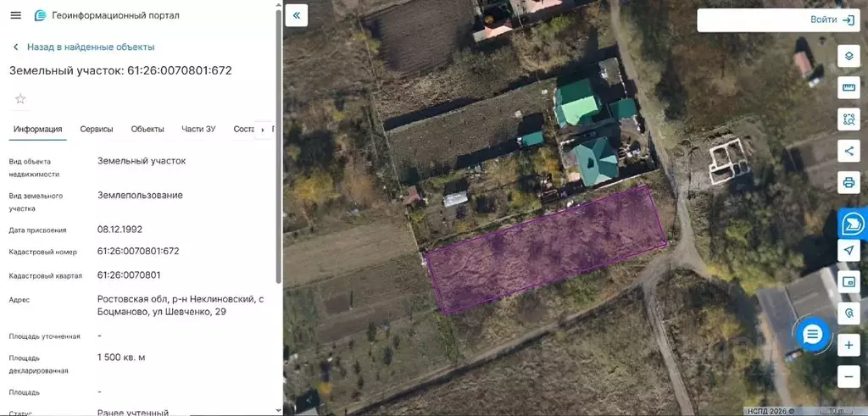Show more tabs with right arrow
The height and width of the screenshot is (416, 868).
click(263, 130)
